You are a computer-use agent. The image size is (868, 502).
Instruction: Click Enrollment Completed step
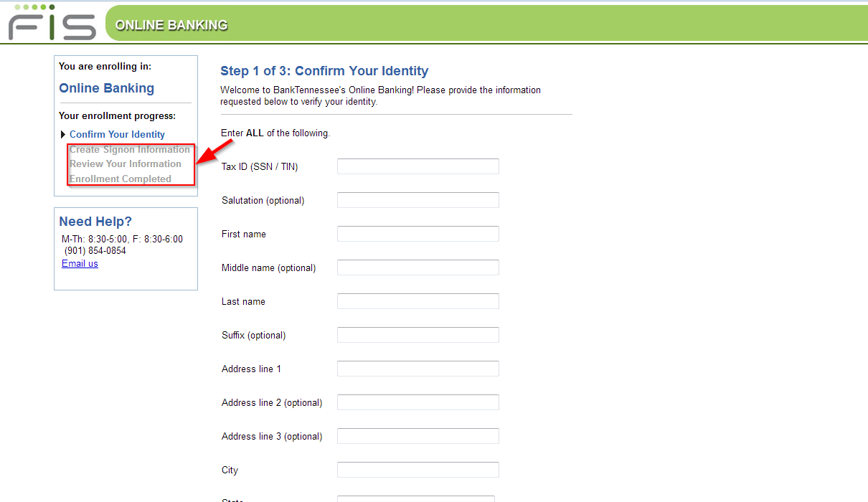(121, 179)
